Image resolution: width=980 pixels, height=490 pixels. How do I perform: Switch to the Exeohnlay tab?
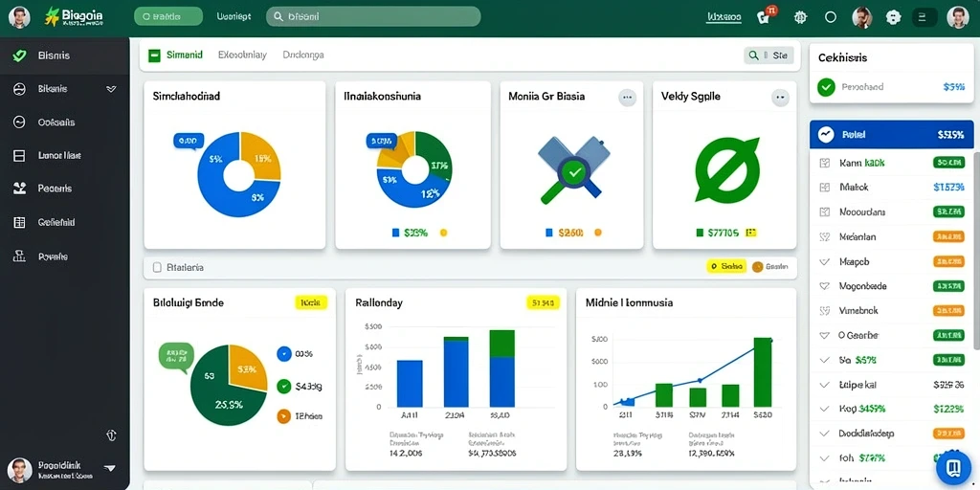[x=242, y=55]
